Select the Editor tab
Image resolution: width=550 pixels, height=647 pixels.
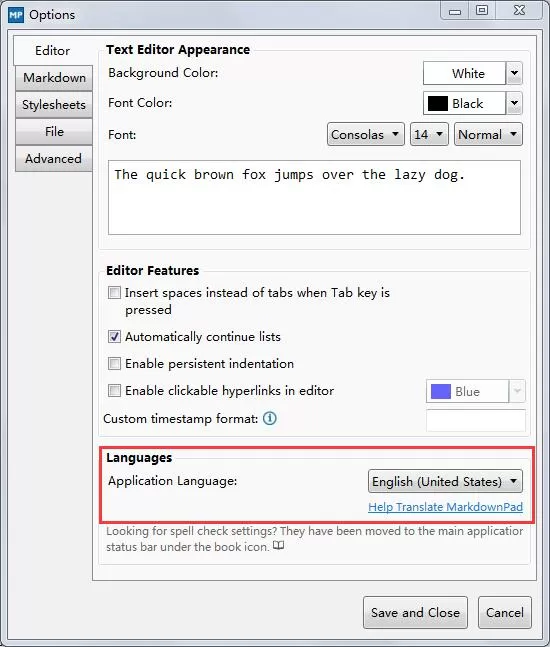coord(52,51)
